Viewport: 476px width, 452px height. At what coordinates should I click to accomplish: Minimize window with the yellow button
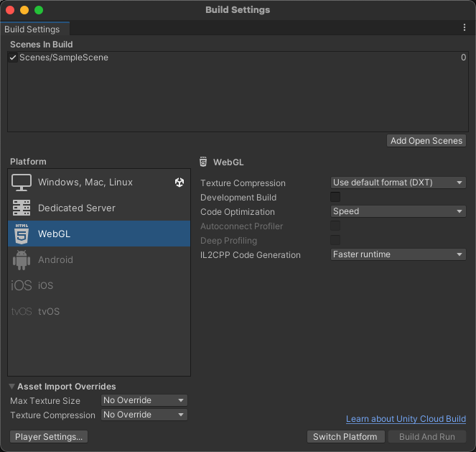pyautogui.click(x=24, y=10)
